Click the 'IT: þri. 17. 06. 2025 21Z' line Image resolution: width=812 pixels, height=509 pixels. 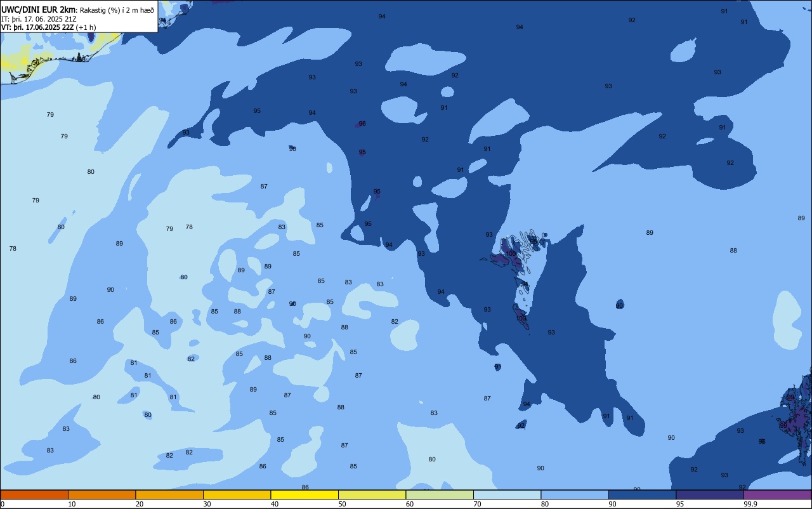(39, 19)
